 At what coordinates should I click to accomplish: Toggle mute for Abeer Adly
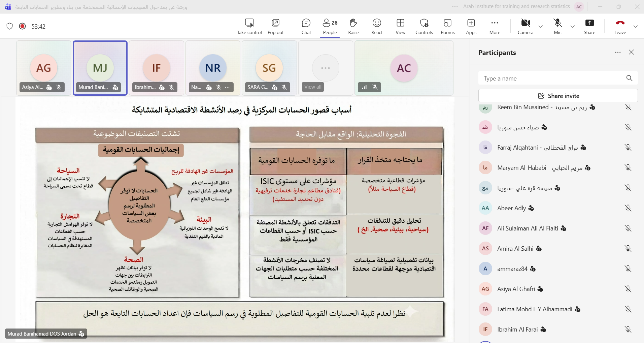click(x=628, y=208)
